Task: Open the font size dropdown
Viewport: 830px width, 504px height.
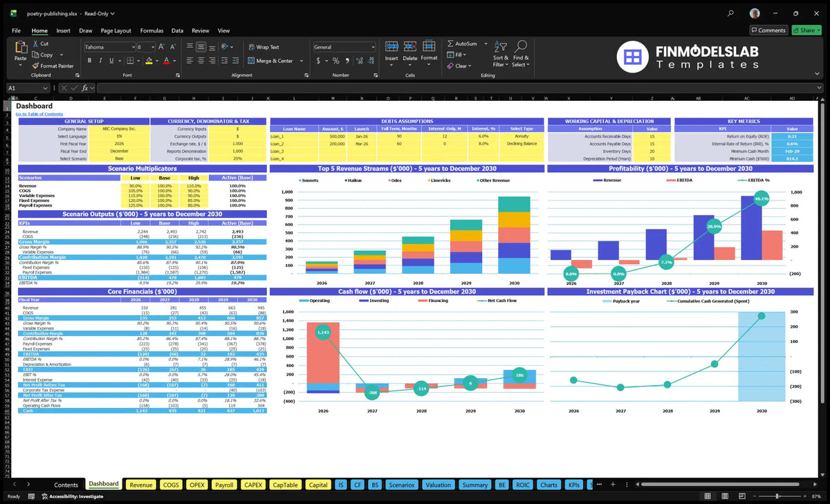Action: pos(152,47)
